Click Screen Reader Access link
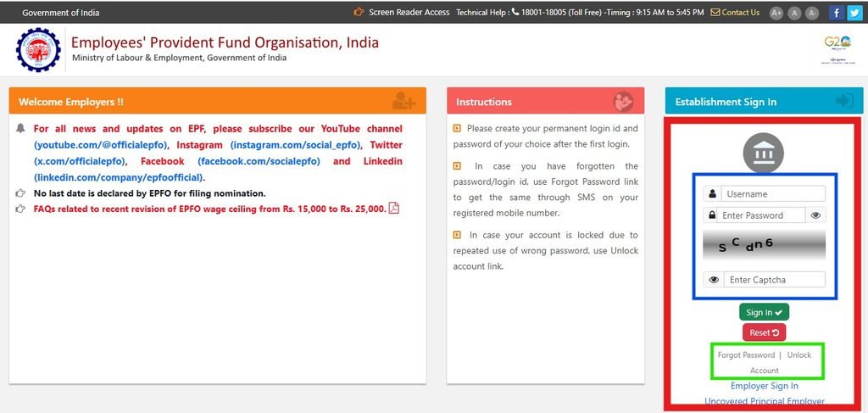 click(x=409, y=12)
